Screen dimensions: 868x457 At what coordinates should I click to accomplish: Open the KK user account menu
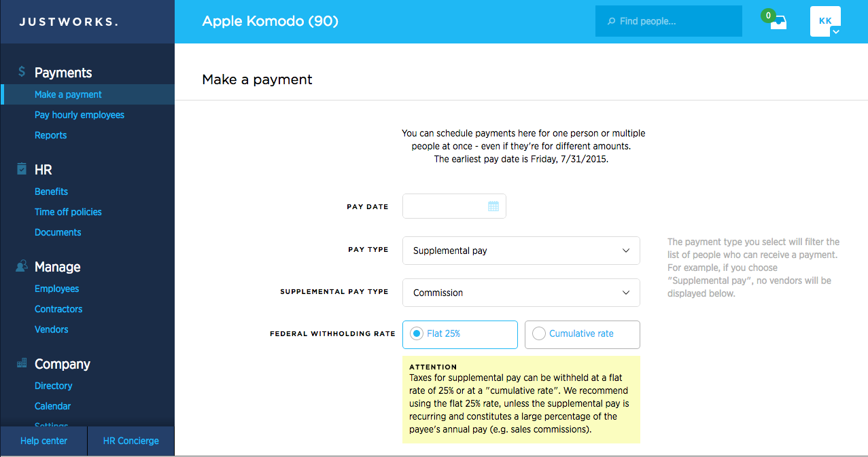(825, 22)
